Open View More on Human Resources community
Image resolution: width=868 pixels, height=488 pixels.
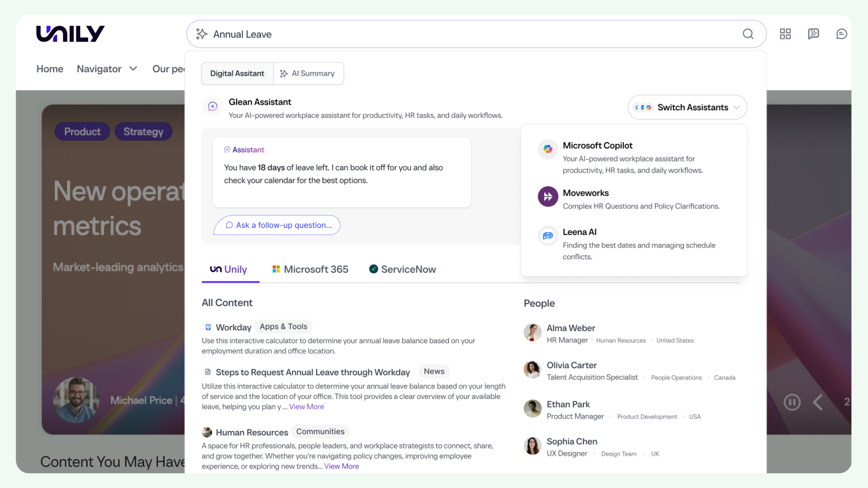(341, 466)
